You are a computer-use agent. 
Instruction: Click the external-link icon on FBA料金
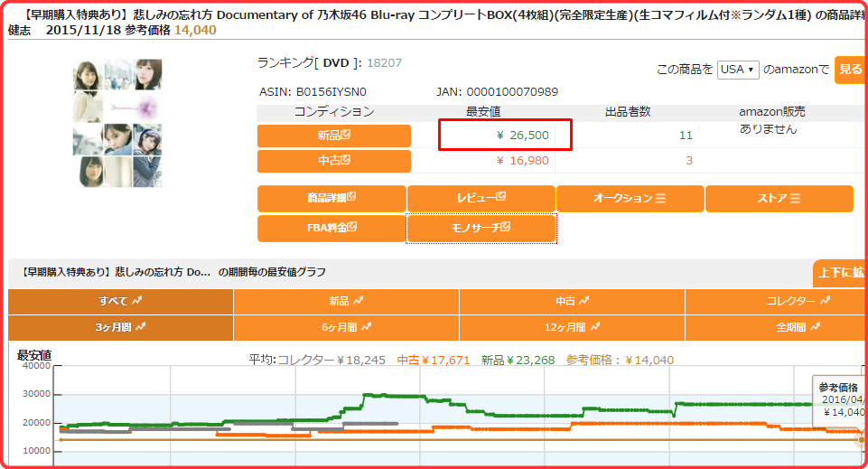(x=352, y=227)
